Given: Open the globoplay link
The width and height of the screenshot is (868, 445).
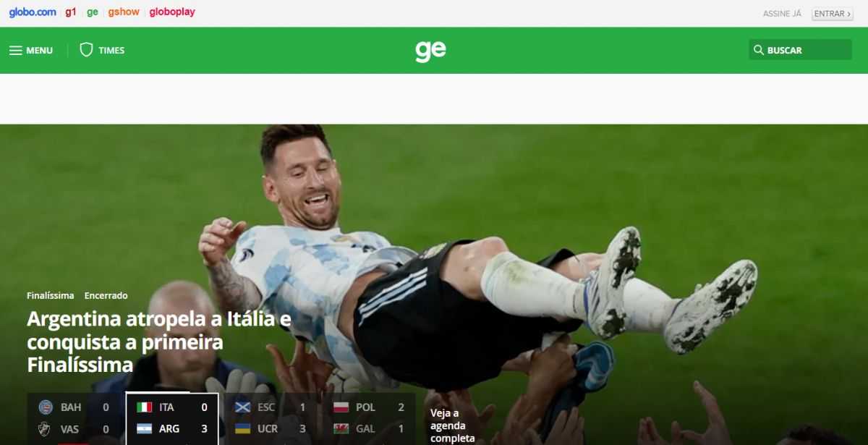Looking at the screenshot, I should click(172, 12).
